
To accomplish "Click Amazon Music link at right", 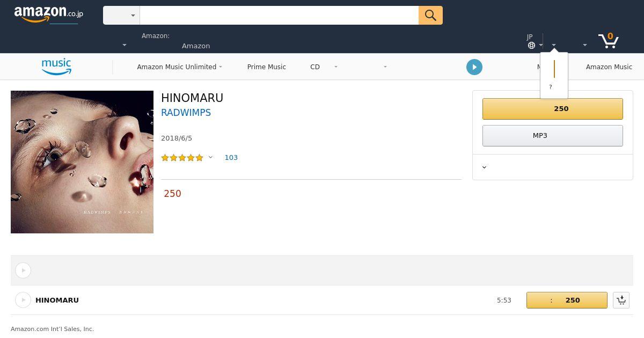I will [x=609, y=67].
